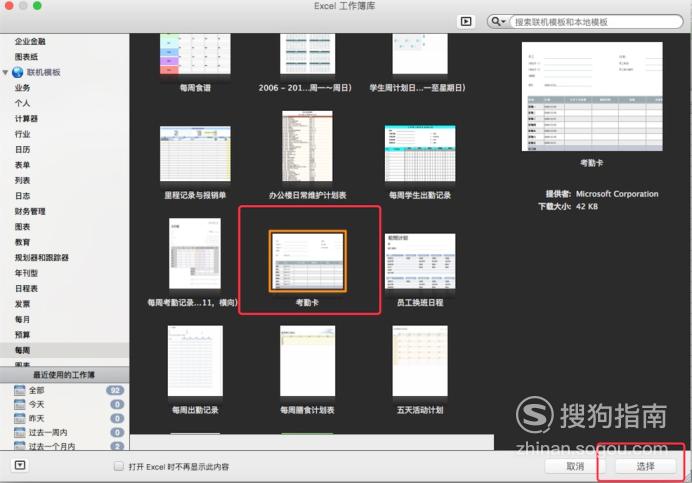Pick the 里程记录与报销单 template
The height and width of the screenshot is (483, 692).
195,154
